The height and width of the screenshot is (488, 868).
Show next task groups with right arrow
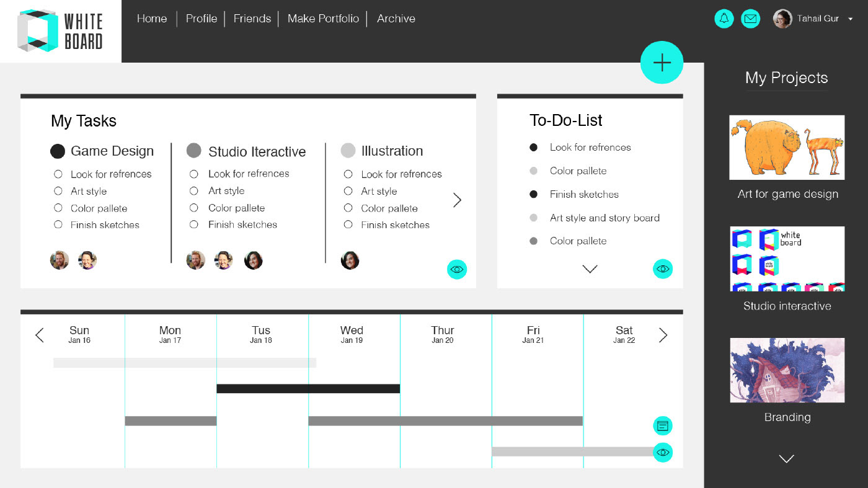click(457, 200)
